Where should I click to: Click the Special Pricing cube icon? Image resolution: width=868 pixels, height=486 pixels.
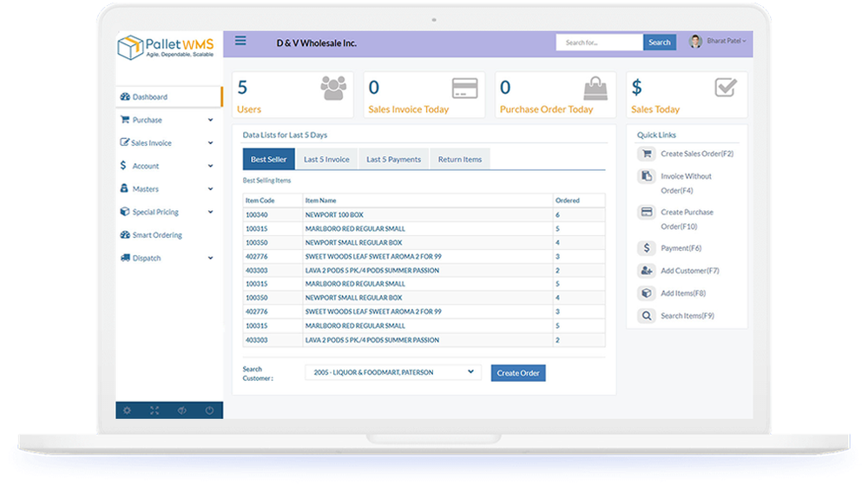coord(124,212)
